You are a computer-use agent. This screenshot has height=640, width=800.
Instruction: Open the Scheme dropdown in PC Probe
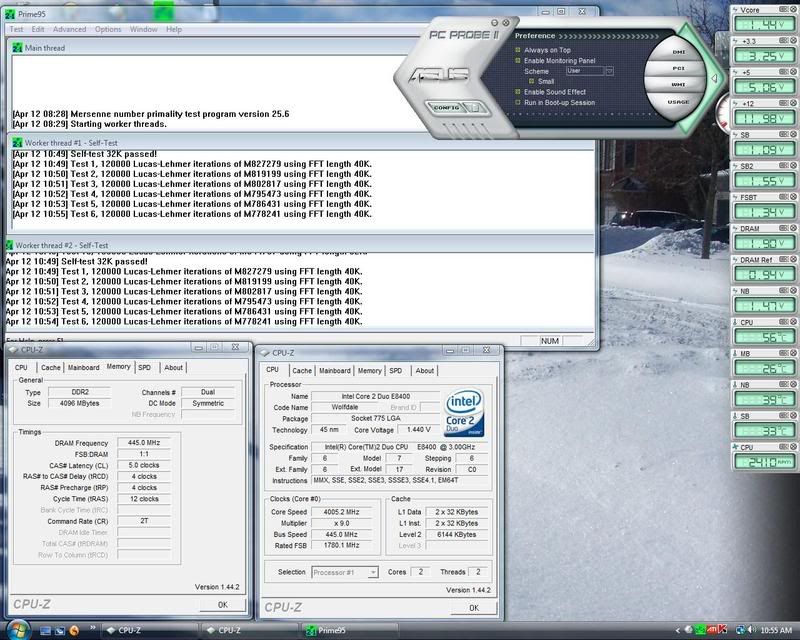tap(609, 71)
